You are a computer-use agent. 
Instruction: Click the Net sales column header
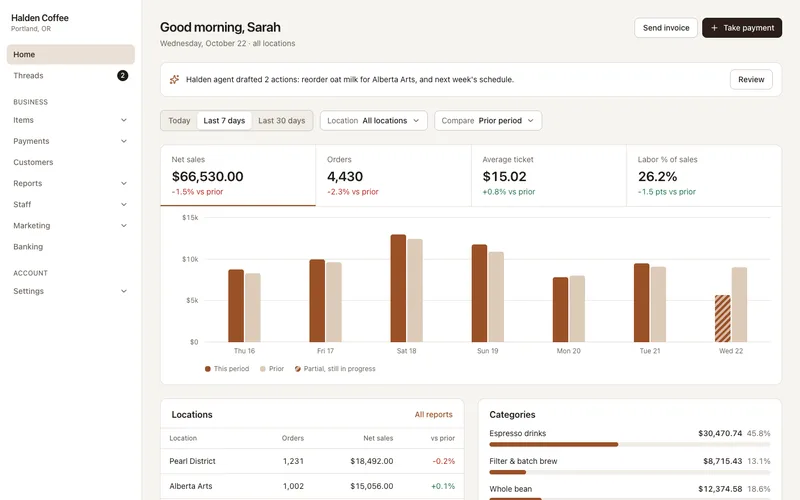point(378,438)
